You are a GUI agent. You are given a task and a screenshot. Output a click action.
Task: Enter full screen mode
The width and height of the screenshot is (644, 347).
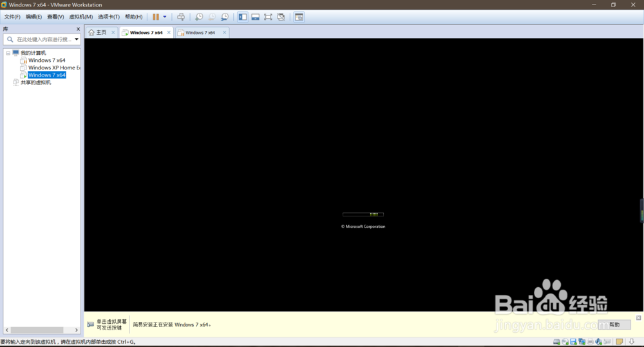(x=268, y=17)
